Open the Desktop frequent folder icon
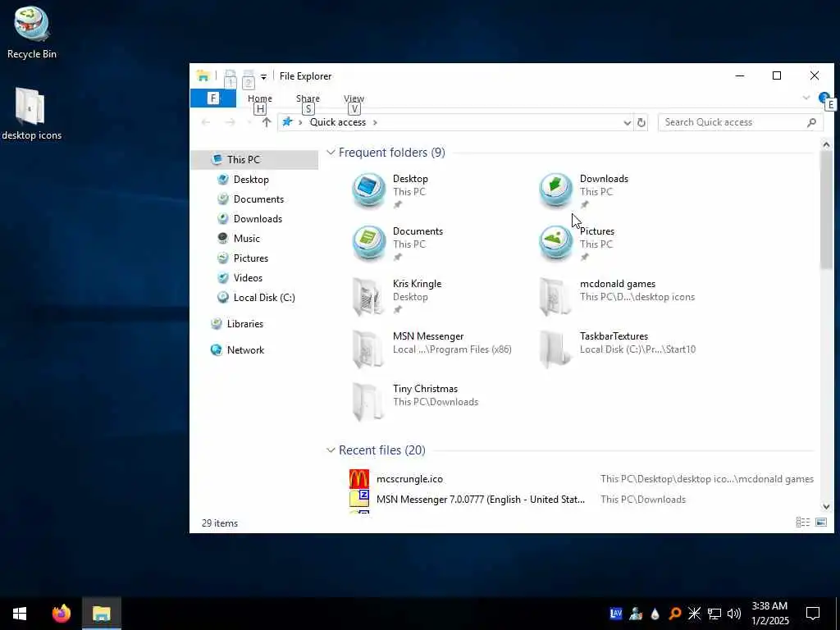Image resolution: width=840 pixels, height=630 pixels. point(368,190)
